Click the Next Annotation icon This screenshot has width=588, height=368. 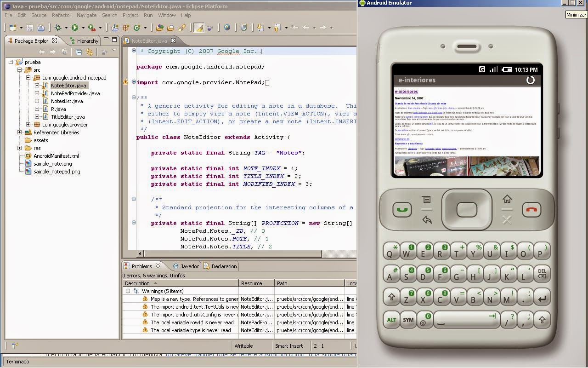(260, 28)
